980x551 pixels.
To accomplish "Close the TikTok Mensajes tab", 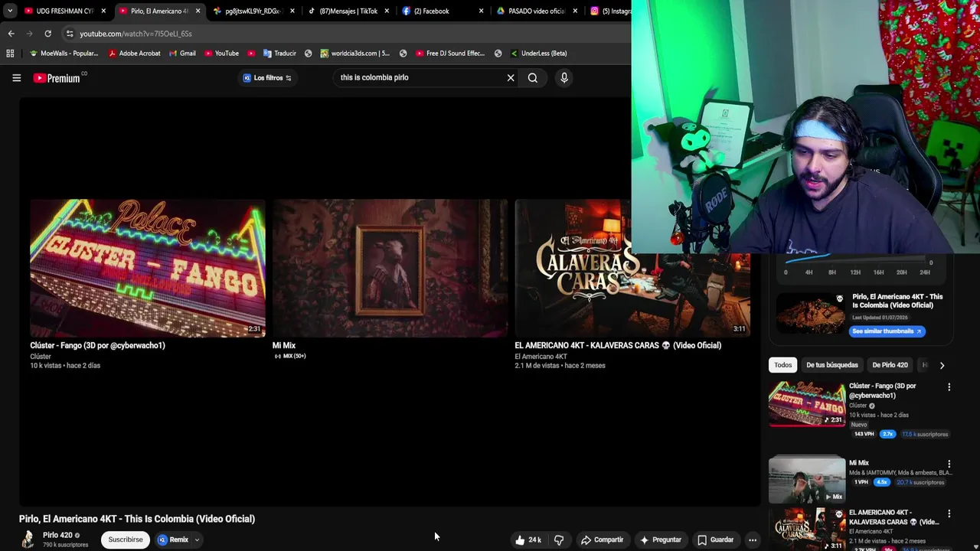I will (387, 11).
